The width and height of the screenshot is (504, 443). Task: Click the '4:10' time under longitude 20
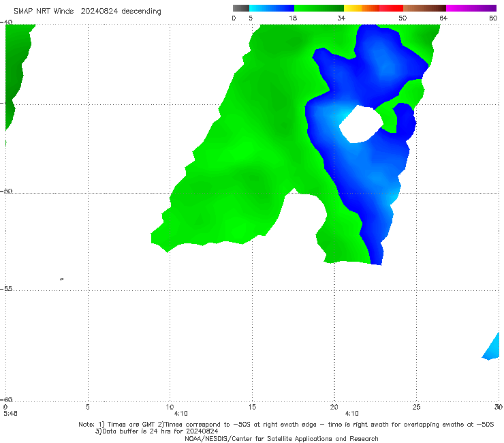coord(352,414)
